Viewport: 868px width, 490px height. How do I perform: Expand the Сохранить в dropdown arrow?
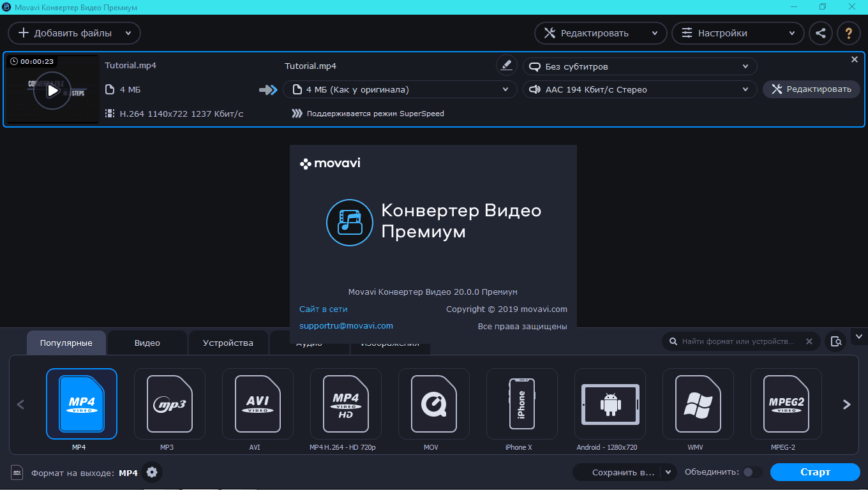(x=668, y=472)
